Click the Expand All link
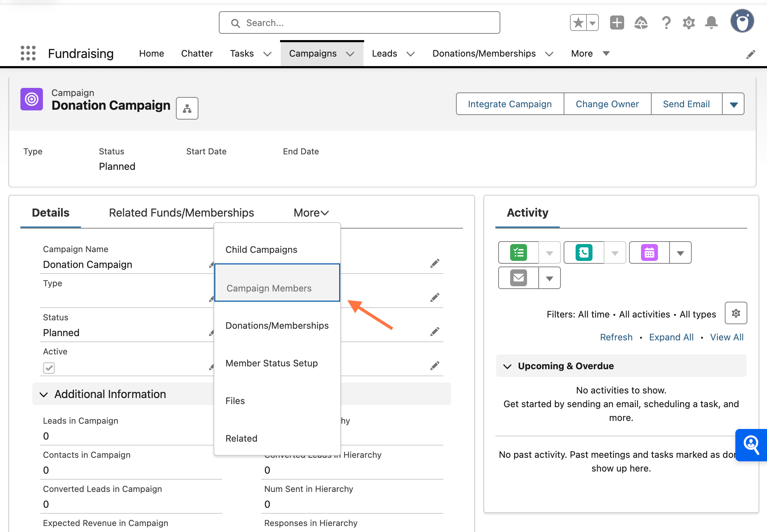This screenshot has width=767, height=532. pos(671,337)
